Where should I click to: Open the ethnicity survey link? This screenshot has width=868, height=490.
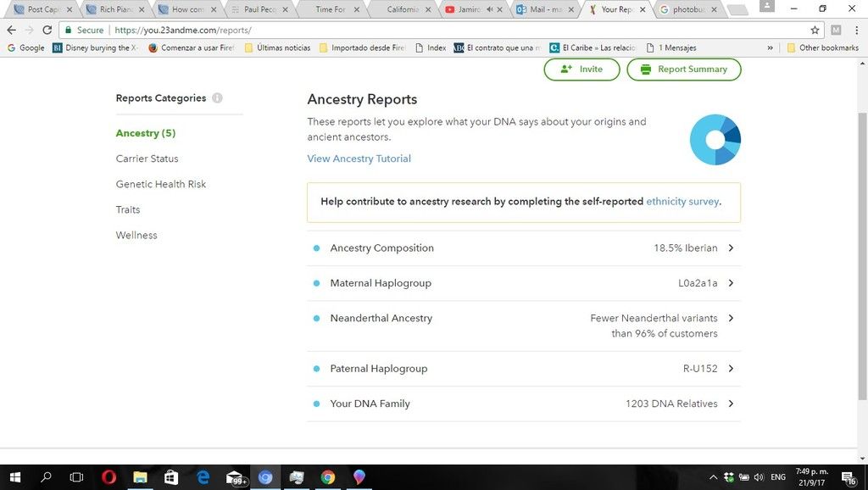(x=682, y=202)
